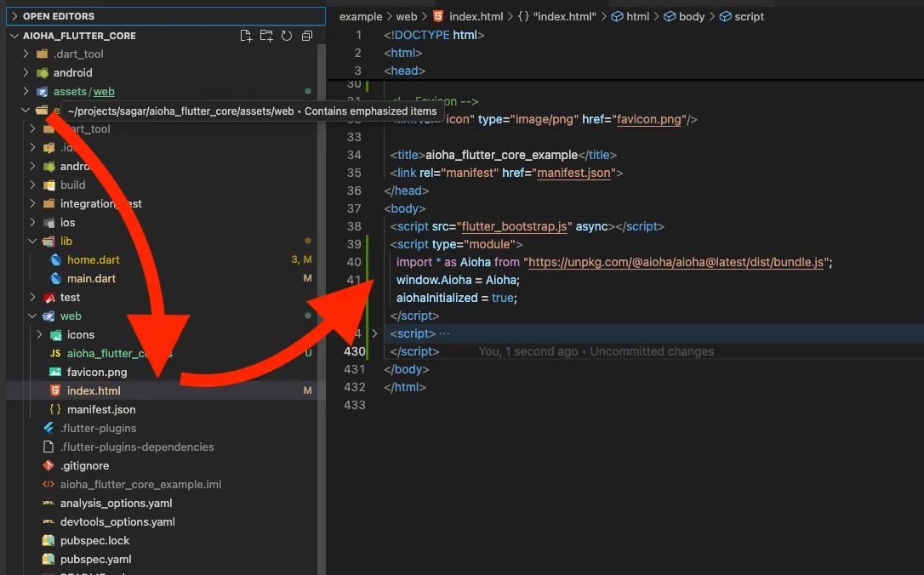Click 'You, 1 second ago' blame annotation
The width and height of the screenshot is (924, 575).
pos(528,351)
